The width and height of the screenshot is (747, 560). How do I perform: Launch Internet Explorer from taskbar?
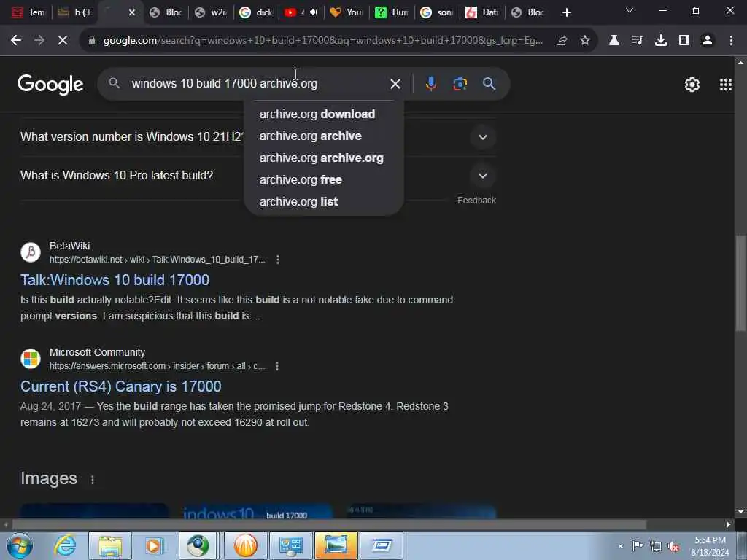tap(65, 545)
